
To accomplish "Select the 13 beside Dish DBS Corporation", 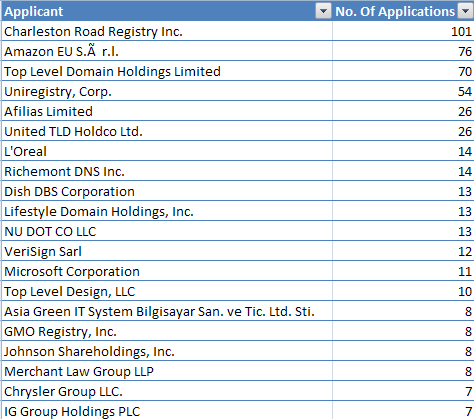I will click(403, 191).
